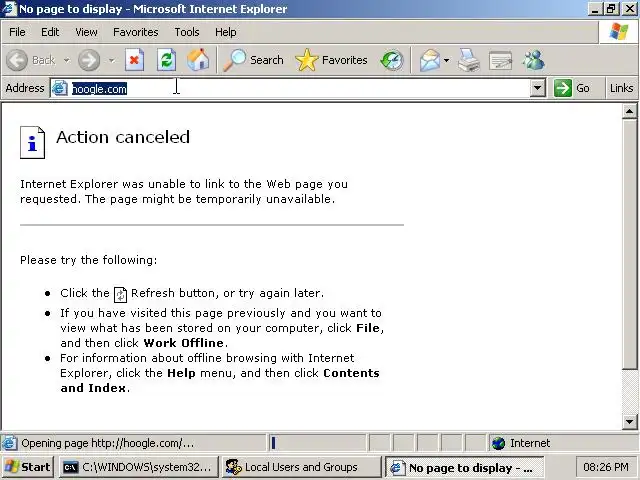Click 'No page to display' taskbar button
The height and width of the screenshot is (480, 640).
tap(464, 467)
